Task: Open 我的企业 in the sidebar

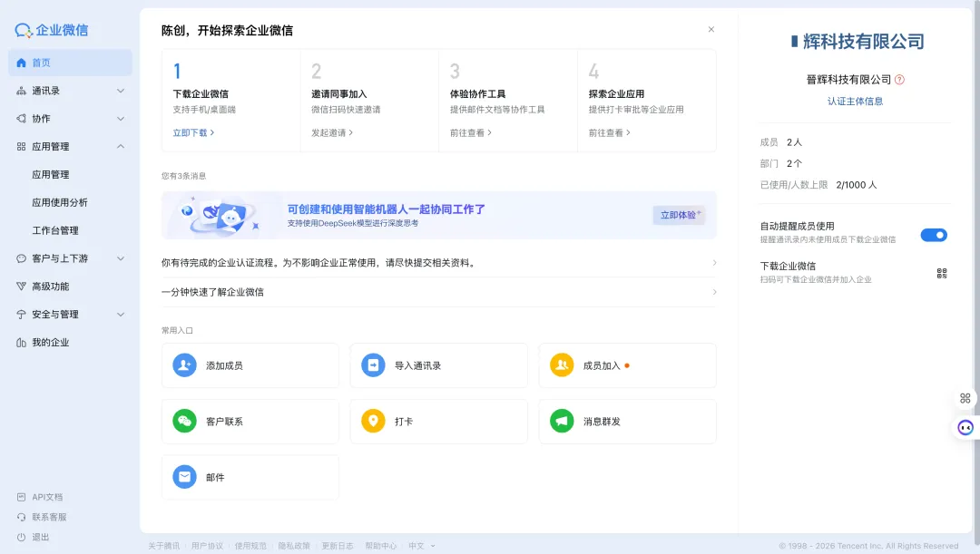Action: [x=51, y=342]
